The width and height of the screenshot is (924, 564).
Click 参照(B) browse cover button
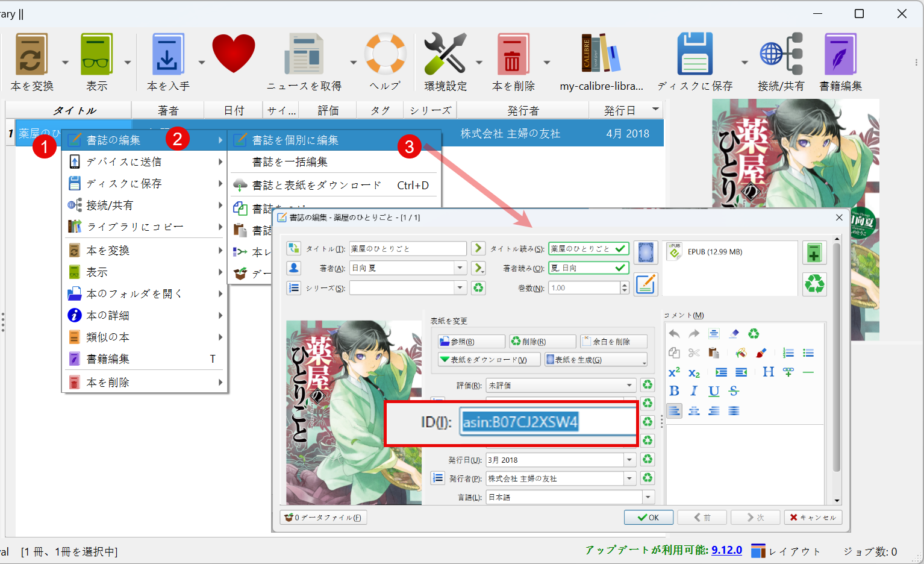[472, 342]
